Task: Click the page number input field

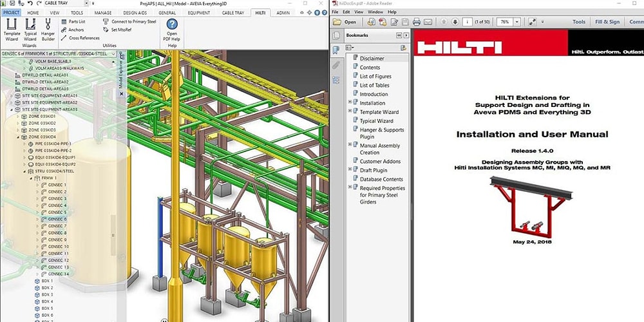Action: pyautogui.click(x=467, y=22)
